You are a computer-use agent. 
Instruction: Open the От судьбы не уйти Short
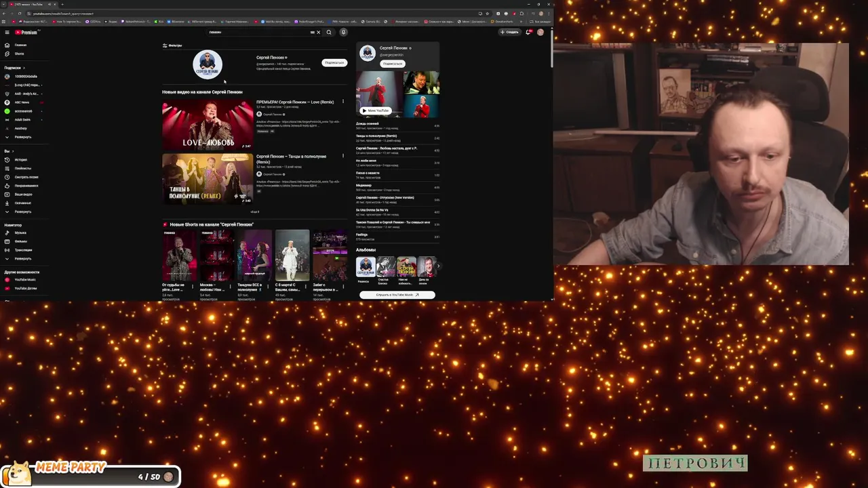click(x=179, y=256)
